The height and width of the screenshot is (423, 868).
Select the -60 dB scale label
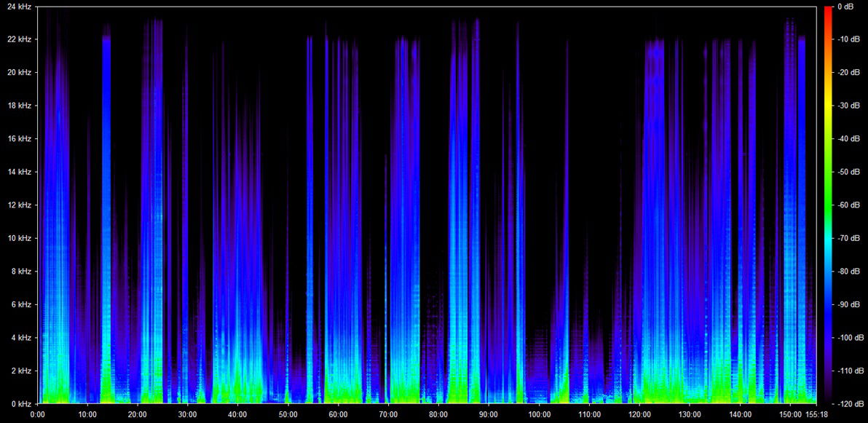point(848,205)
